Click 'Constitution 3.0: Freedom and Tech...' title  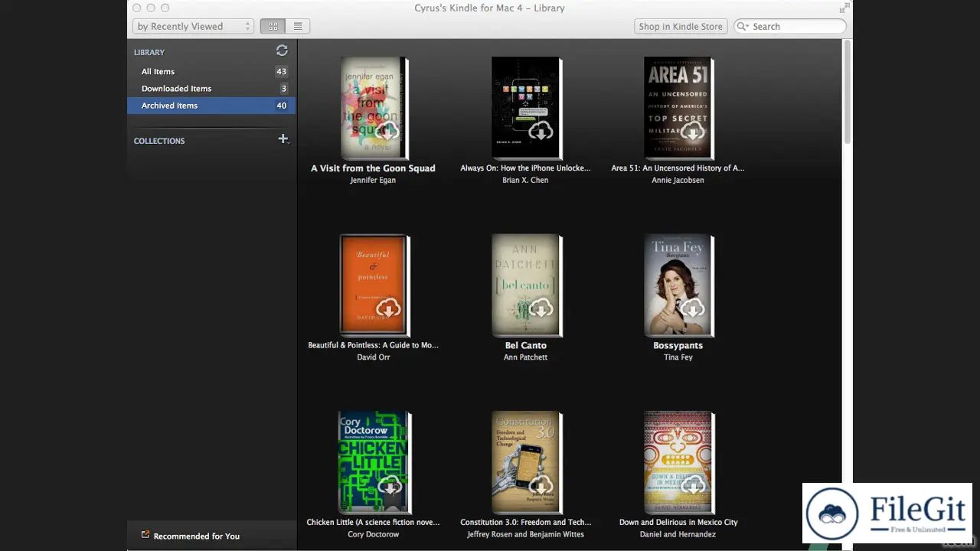click(x=525, y=522)
